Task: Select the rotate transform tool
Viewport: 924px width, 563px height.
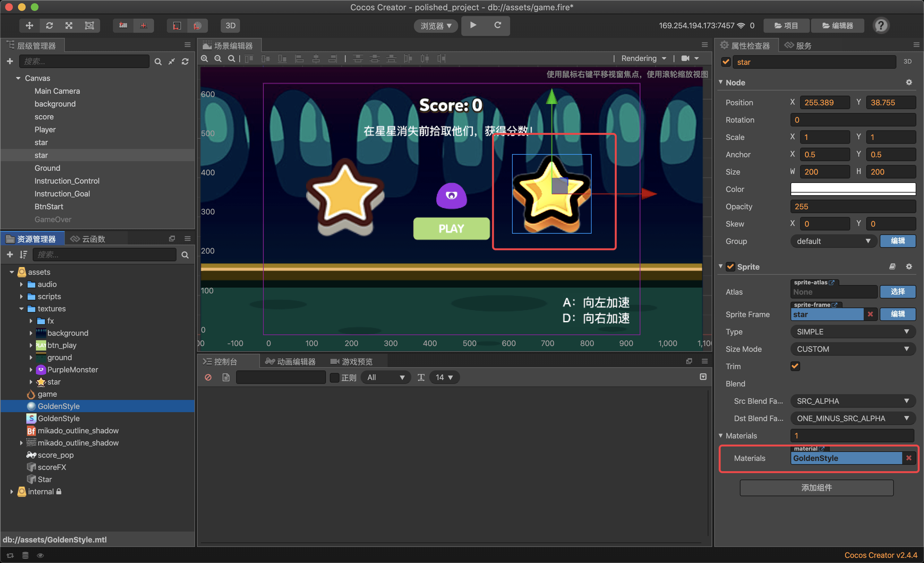Action: (x=49, y=25)
